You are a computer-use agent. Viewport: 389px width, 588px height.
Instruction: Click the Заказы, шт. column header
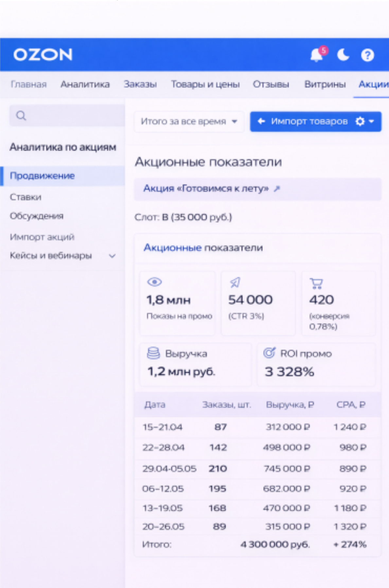pyautogui.click(x=226, y=405)
